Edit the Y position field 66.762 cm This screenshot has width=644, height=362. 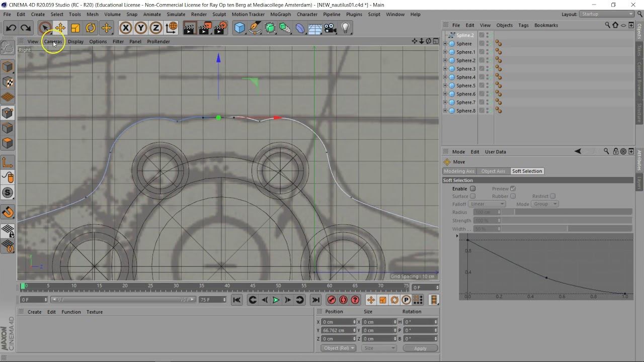(339, 330)
